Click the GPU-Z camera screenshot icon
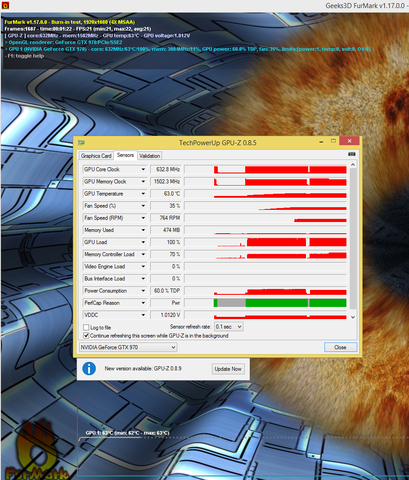Image resolution: width=409 pixels, height=480 pixels. [x=351, y=154]
